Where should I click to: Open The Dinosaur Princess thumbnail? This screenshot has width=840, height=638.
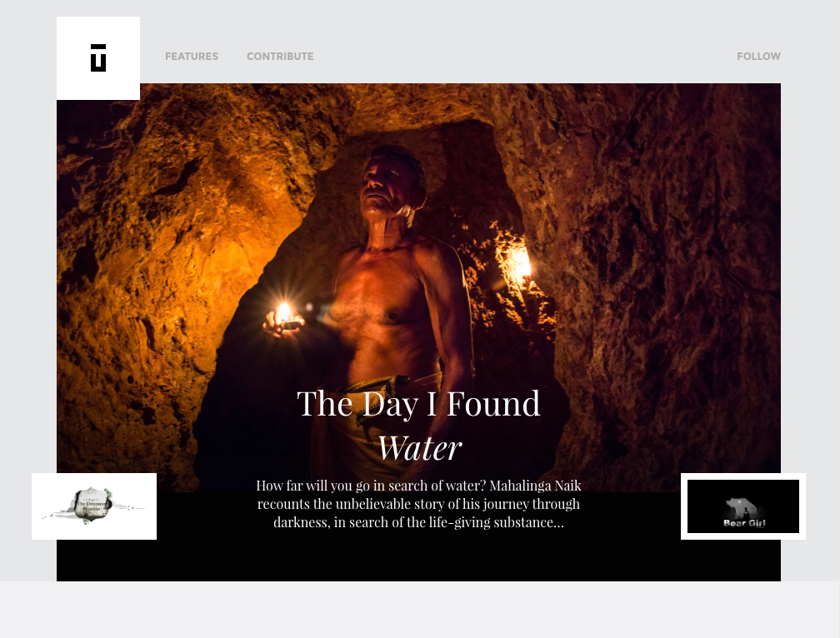[x=94, y=506]
